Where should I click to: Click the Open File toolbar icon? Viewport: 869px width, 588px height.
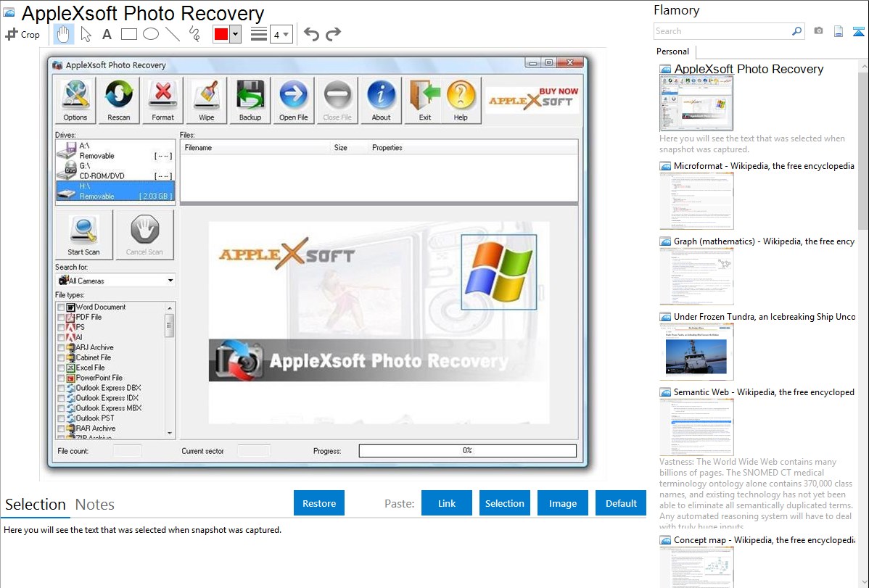[x=294, y=100]
